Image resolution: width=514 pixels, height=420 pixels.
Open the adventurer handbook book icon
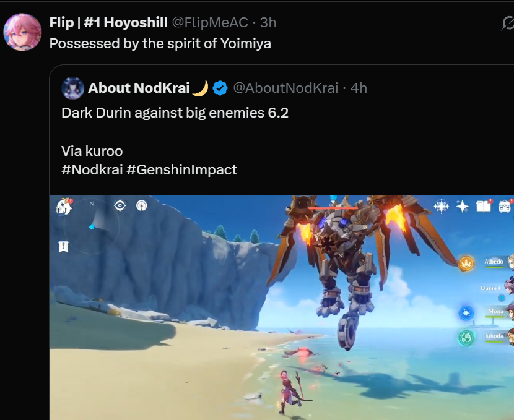[x=484, y=206]
